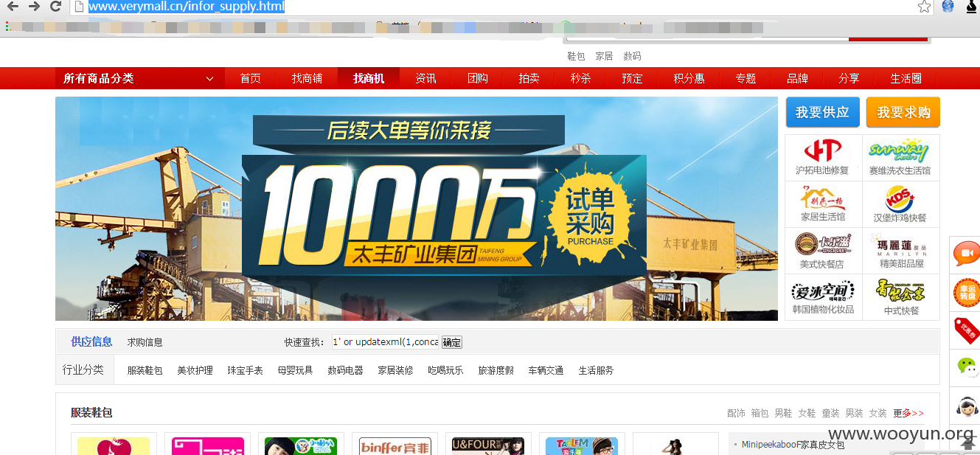980x455 pixels.
Task: Expand the 所有商品分类 category dropdown
Action: pyautogui.click(x=140, y=78)
